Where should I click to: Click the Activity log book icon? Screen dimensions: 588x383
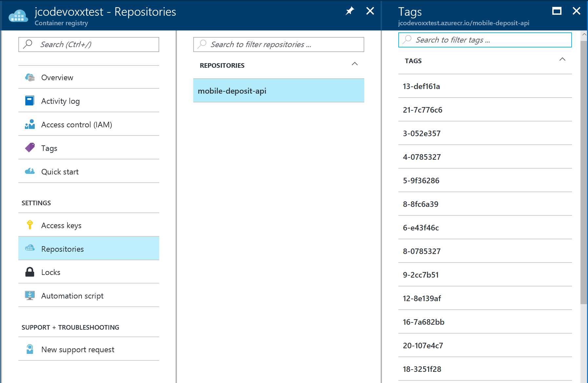tap(30, 101)
